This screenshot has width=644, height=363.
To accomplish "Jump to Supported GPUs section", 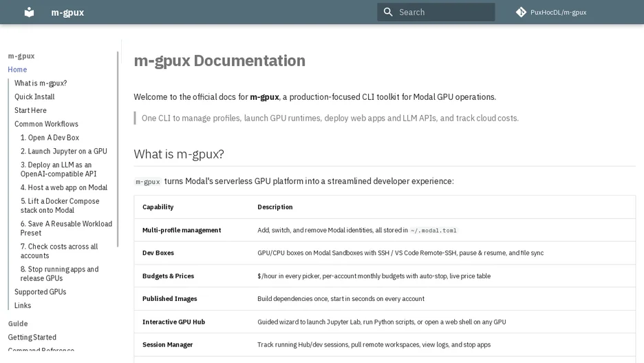I will point(40,292).
